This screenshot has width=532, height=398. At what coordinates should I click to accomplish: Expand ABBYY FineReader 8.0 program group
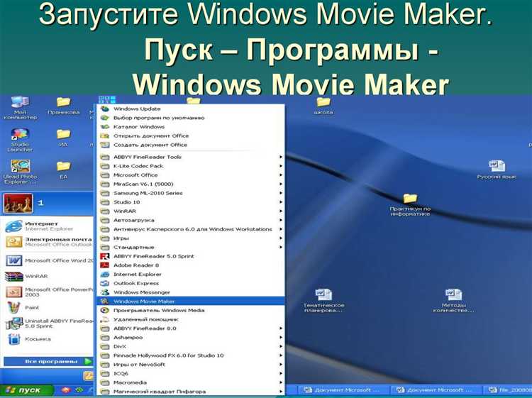(x=191, y=328)
